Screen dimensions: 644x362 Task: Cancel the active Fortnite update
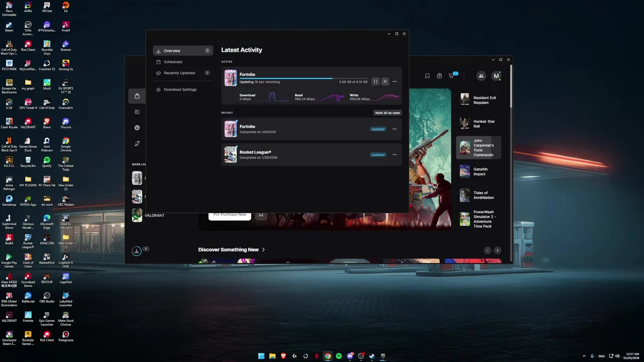point(385,81)
